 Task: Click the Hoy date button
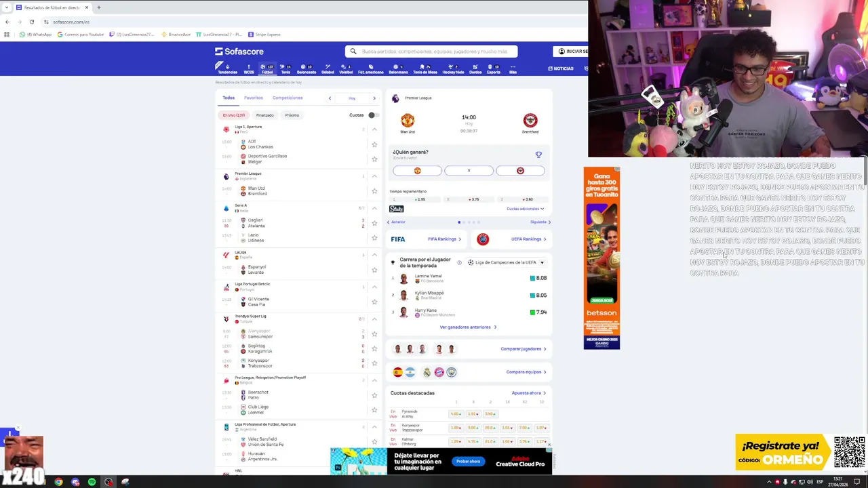[352, 98]
